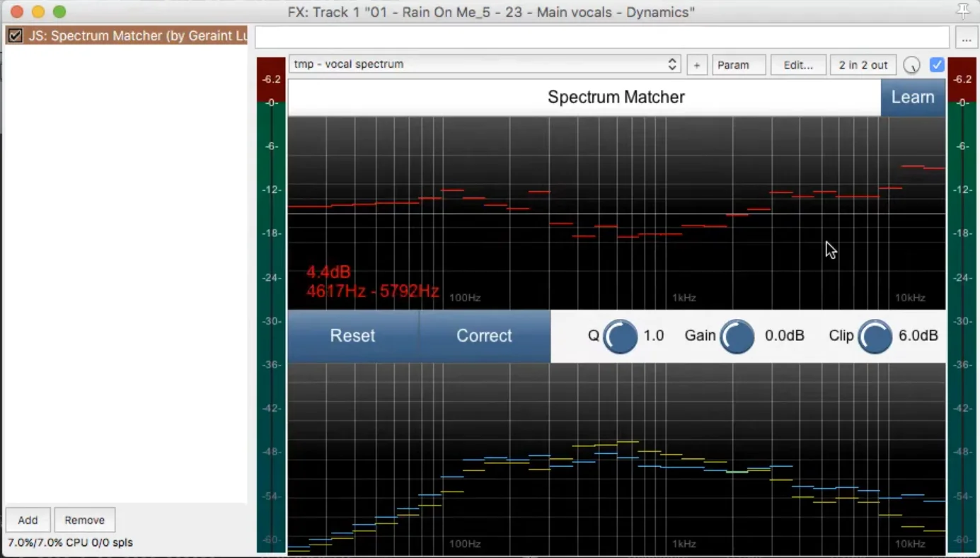Open the Edit... button
The height and width of the screenshot is (558, 980).
(798, 65)
